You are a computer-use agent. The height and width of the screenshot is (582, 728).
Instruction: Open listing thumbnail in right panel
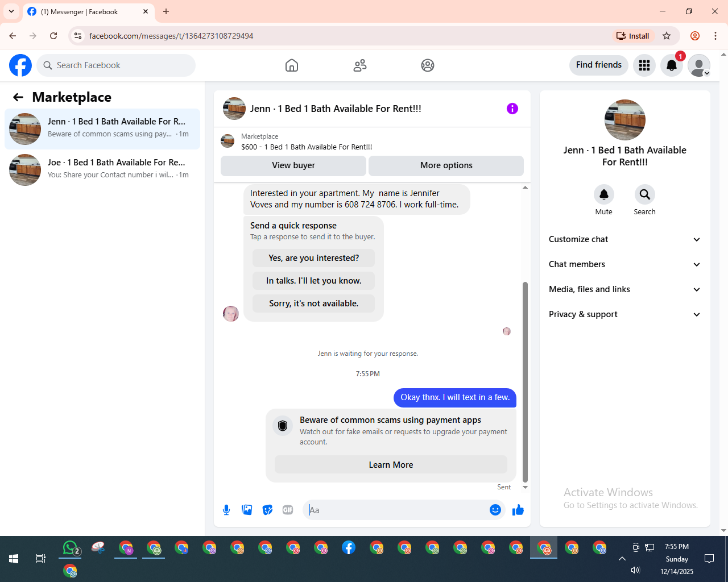pyautogui.click(x=625, y=120)
